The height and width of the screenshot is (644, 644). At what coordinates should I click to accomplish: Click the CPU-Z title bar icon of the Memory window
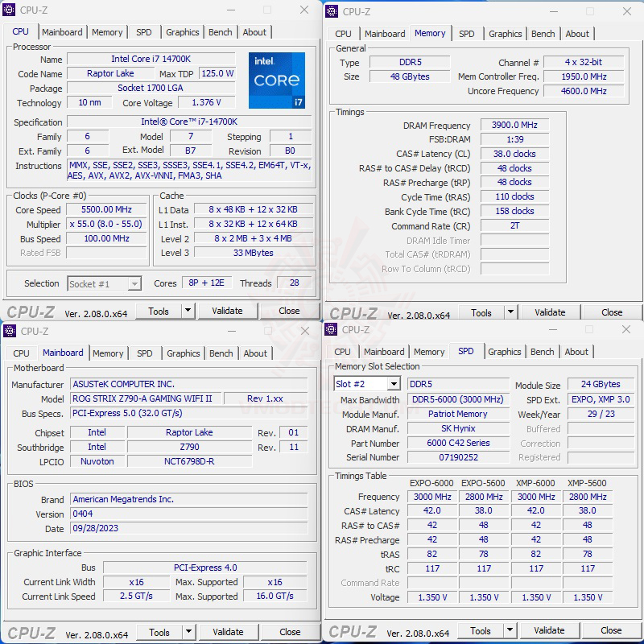(332, 12)
